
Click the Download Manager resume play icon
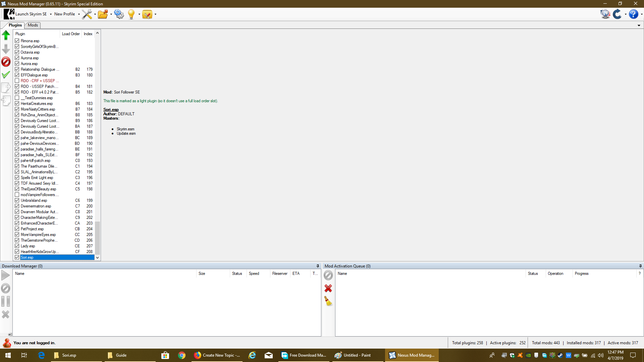coord(6,276)
